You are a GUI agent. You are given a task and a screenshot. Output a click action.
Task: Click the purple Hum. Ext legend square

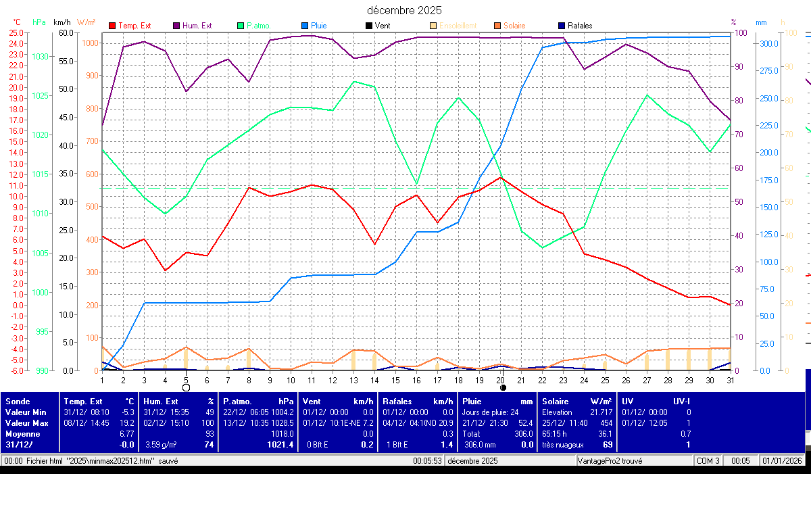176,26
